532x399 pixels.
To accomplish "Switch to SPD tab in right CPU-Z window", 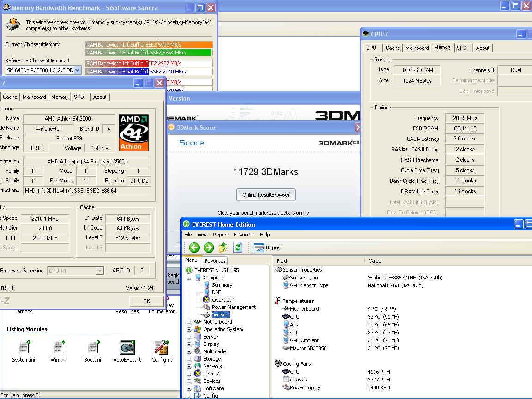I will [462, 48].
